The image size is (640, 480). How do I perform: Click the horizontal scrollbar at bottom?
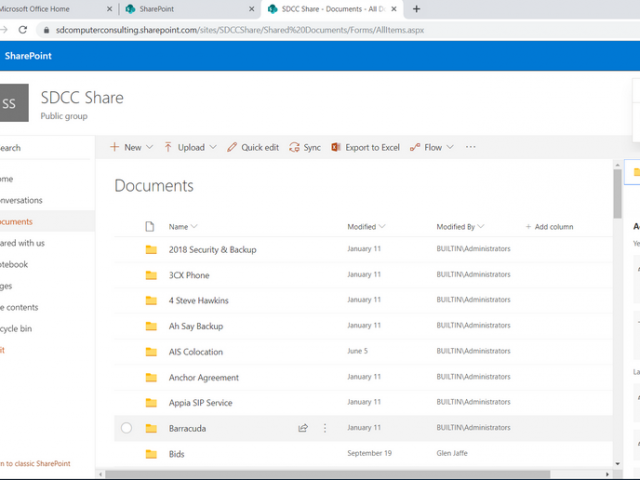pos(328,474)
